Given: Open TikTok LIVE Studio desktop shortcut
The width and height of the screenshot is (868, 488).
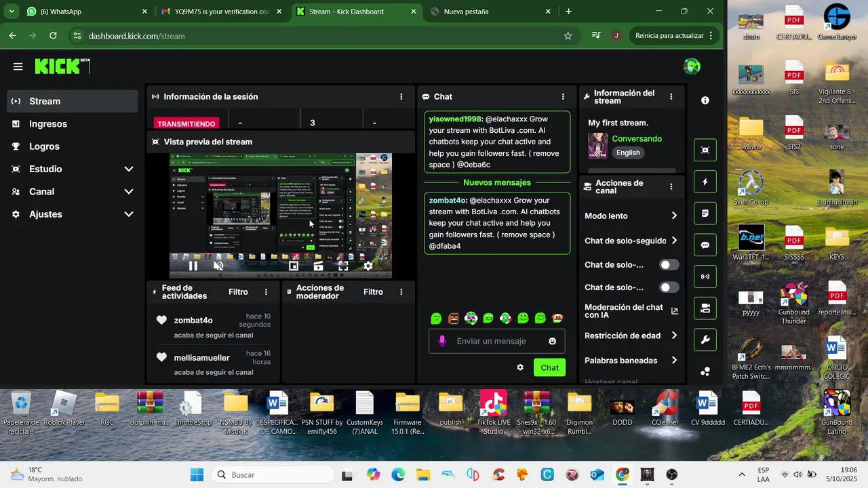Looking at the screenshot, I should [493, 412].
